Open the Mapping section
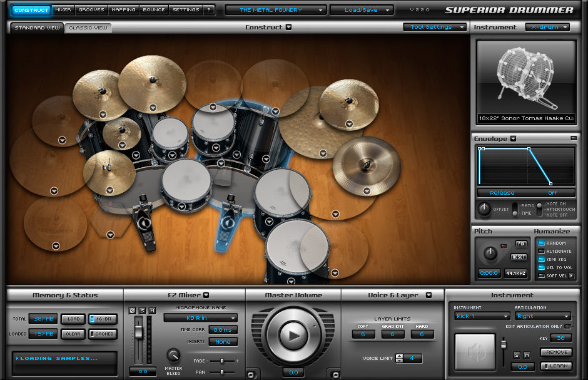 123,9
